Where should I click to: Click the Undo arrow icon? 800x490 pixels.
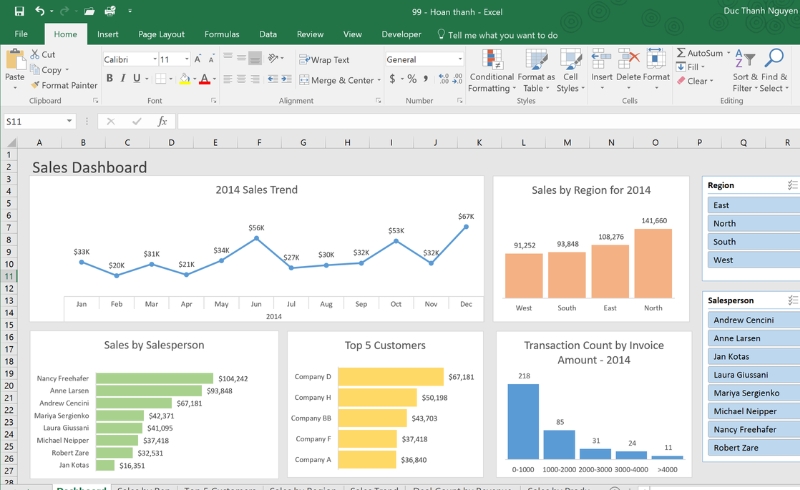click(x=40, y=10)
